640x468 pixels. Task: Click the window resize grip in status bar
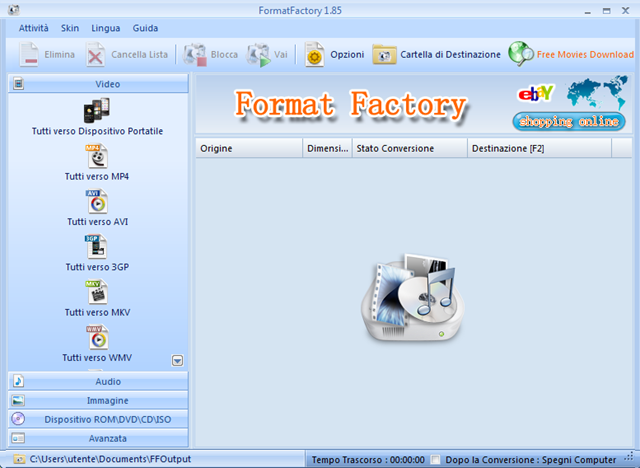(x=629, y=457)
